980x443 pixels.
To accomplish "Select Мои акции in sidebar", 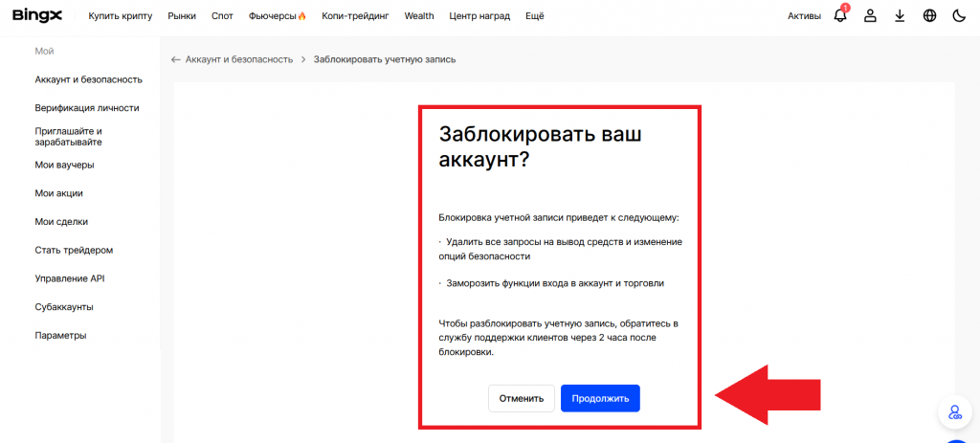I will [x=58, y=193].
